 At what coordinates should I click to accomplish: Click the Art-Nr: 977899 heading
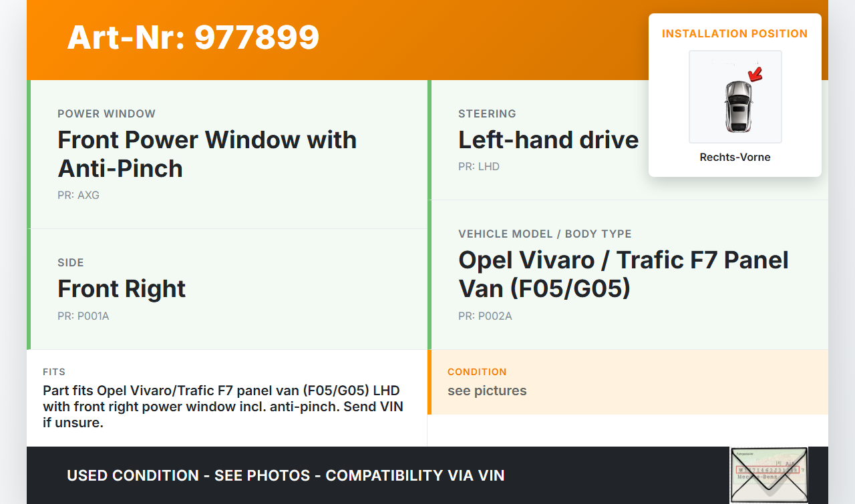point(193,37)
